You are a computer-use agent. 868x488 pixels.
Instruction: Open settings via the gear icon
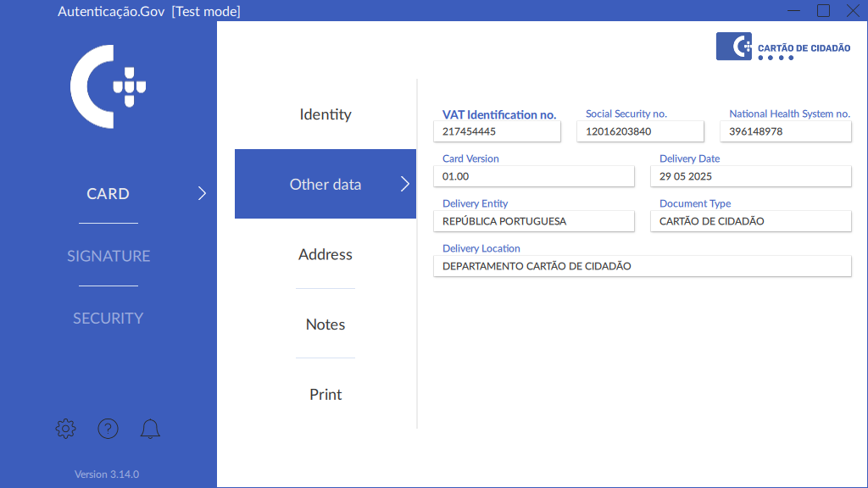pyautogui.click(x=65, y=429)
